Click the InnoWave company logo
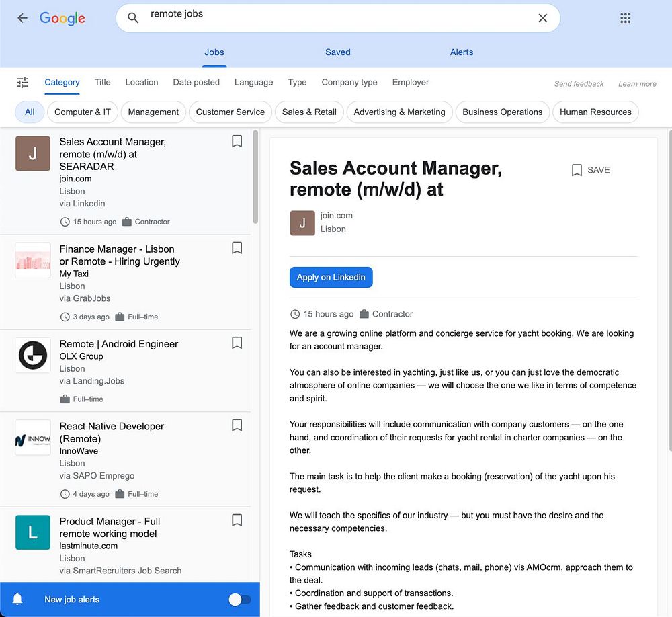The height and width of the screenshot is (617, 672). coord(33,438)
